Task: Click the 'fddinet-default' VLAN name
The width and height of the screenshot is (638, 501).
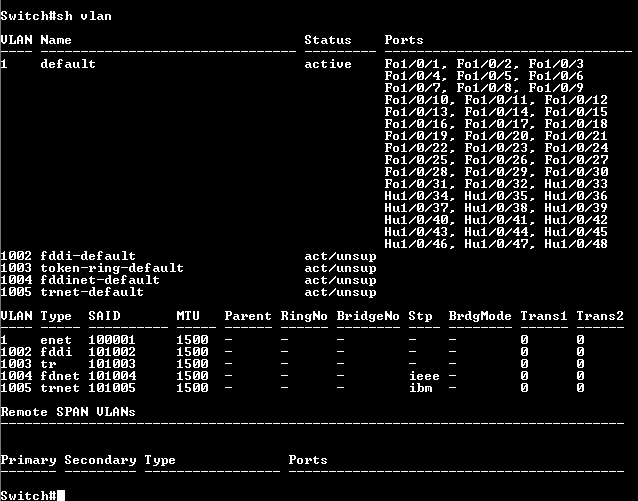Action: 100,280
